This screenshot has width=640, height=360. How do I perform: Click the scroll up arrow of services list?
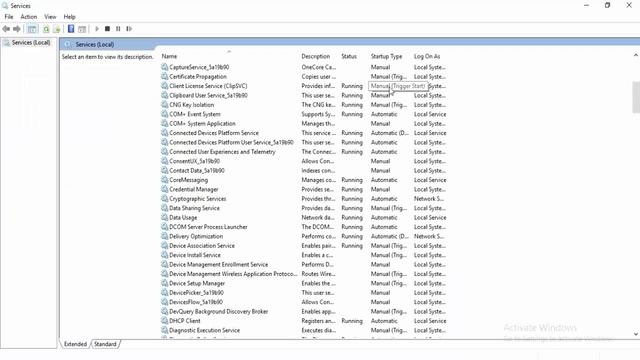[636, 55]
